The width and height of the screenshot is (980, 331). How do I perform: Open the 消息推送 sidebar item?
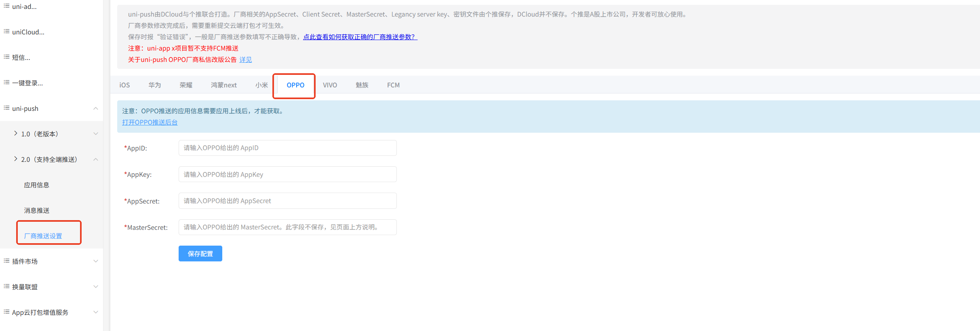(x=37, y=210)
